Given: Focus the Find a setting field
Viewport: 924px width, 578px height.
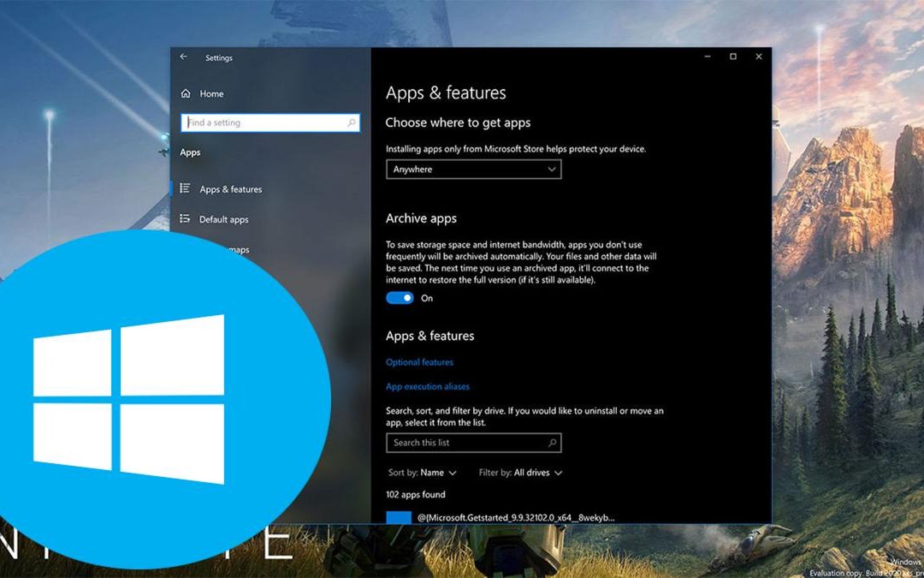Looking at the screenshot, I should 270,122.
